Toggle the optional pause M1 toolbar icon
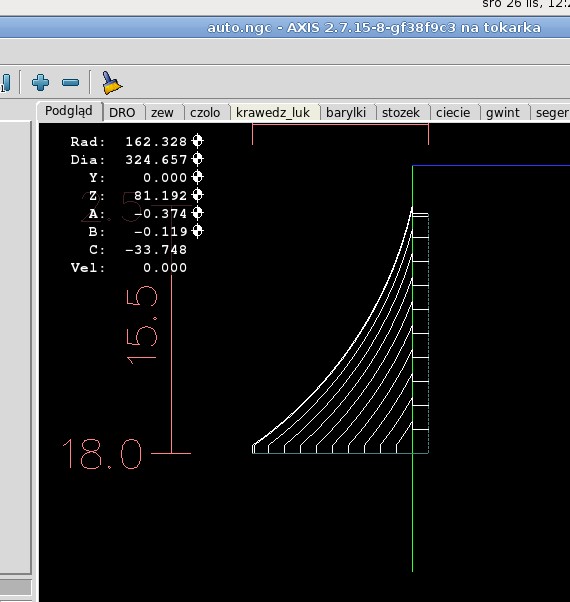570x602 pixels. point(6,83)
